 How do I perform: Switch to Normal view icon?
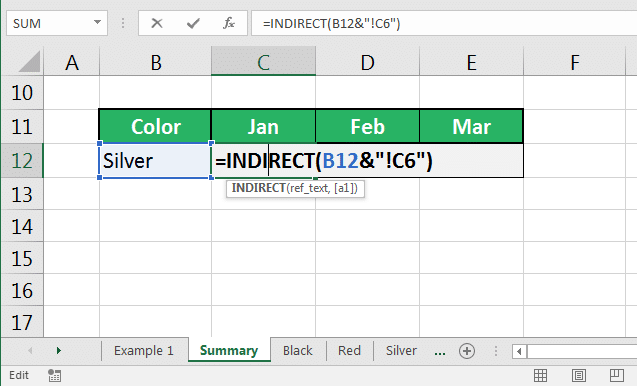point(540,375)
